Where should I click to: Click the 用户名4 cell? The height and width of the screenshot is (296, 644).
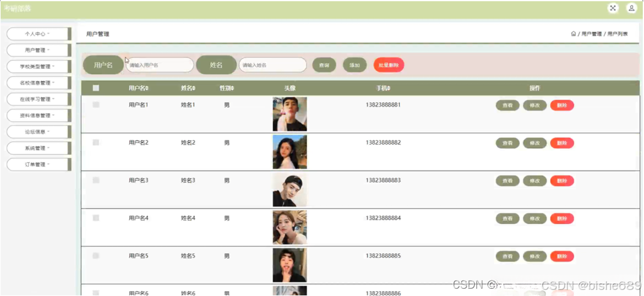pos(138,218)
